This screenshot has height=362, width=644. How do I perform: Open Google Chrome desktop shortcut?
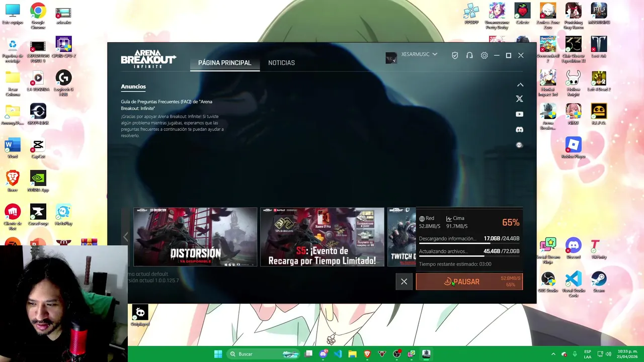click(x=38, y=15)
